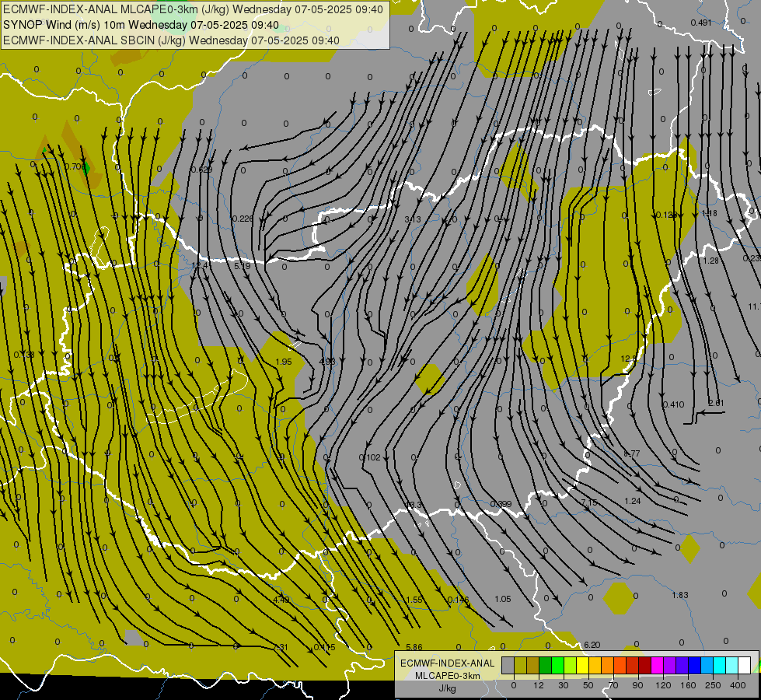
Task: Click the pure blue legend swatch
Action: (x=694, y=665)
